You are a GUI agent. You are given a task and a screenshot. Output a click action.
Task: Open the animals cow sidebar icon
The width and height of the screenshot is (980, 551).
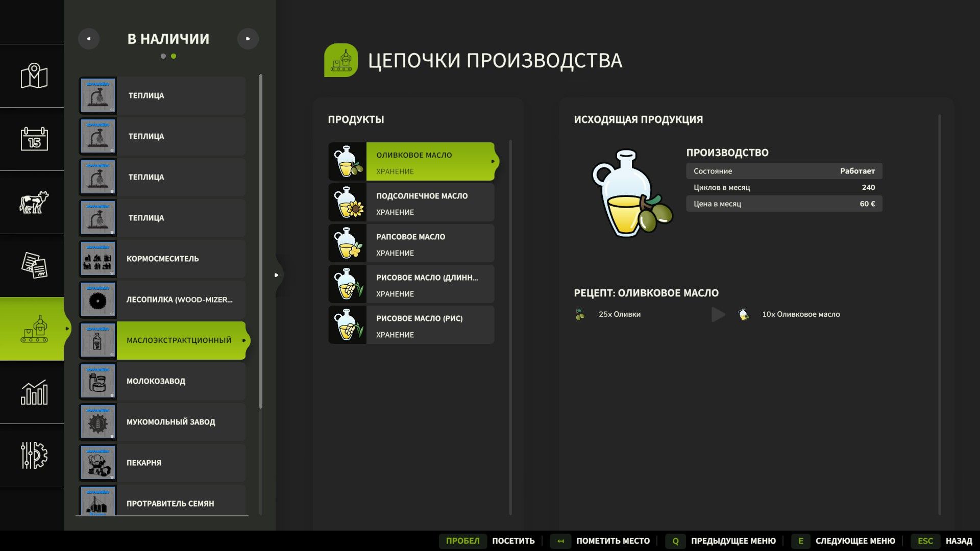click(x=34, y=202)
